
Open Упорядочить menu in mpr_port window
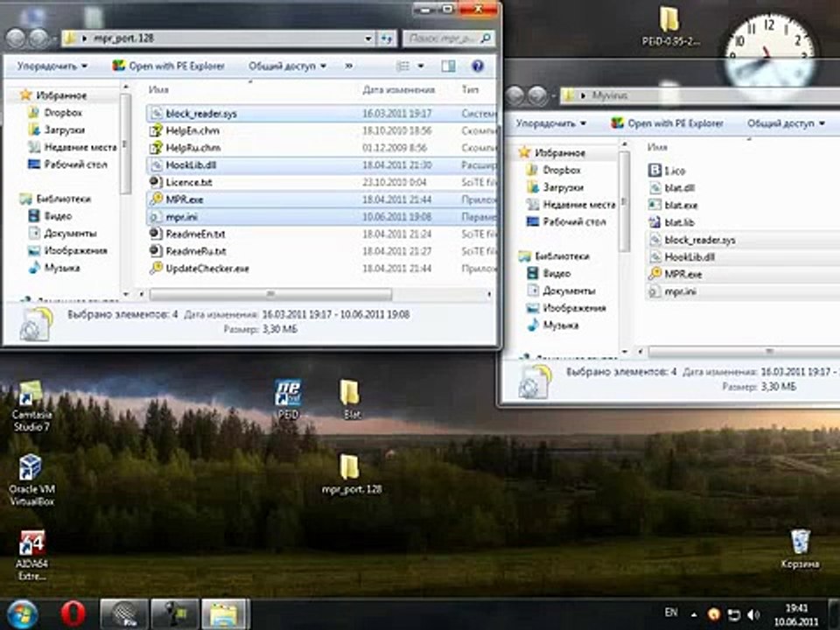click(52, 66)
